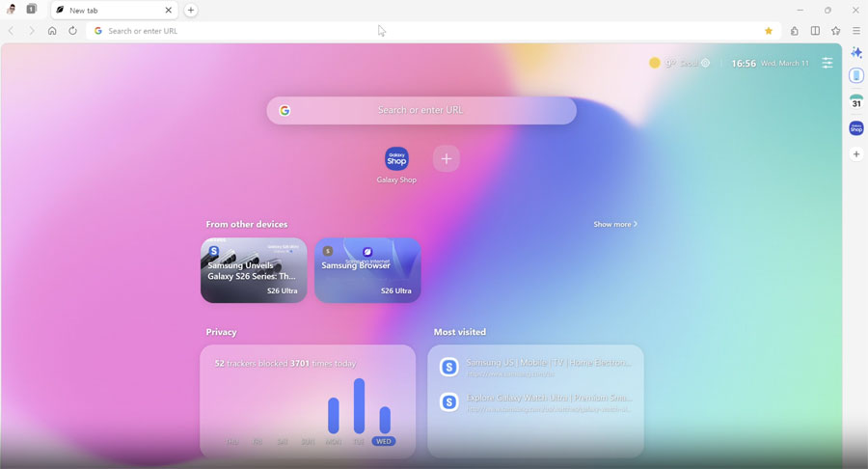The height and width of the screenshot is (469, 868).
Task: Open the extensions toolbar icon
Action: coord(795,31)
